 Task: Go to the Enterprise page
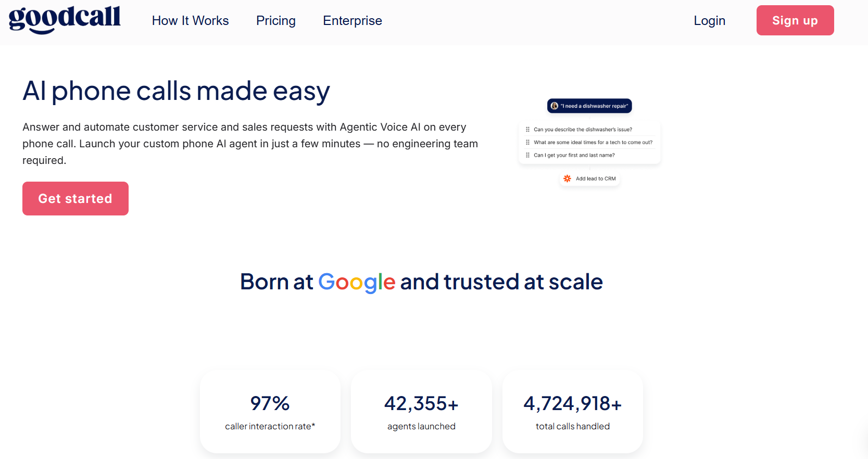click(x=353, y=20)
